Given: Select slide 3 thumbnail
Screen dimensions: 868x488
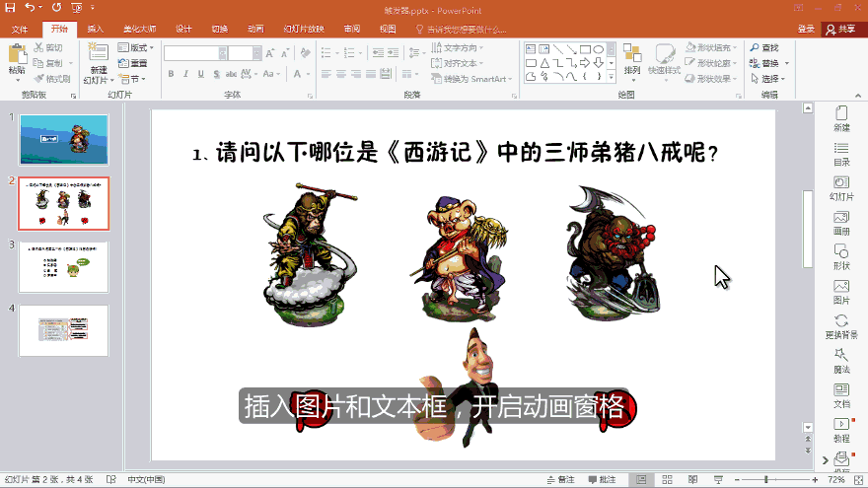Looking at the screenshot, I should [x=64, y=267].
